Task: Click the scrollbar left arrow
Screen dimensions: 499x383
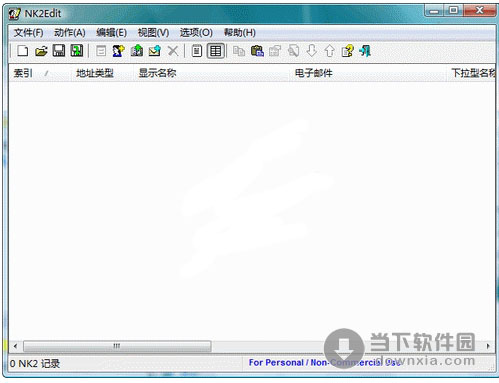Action: point(15,346)
